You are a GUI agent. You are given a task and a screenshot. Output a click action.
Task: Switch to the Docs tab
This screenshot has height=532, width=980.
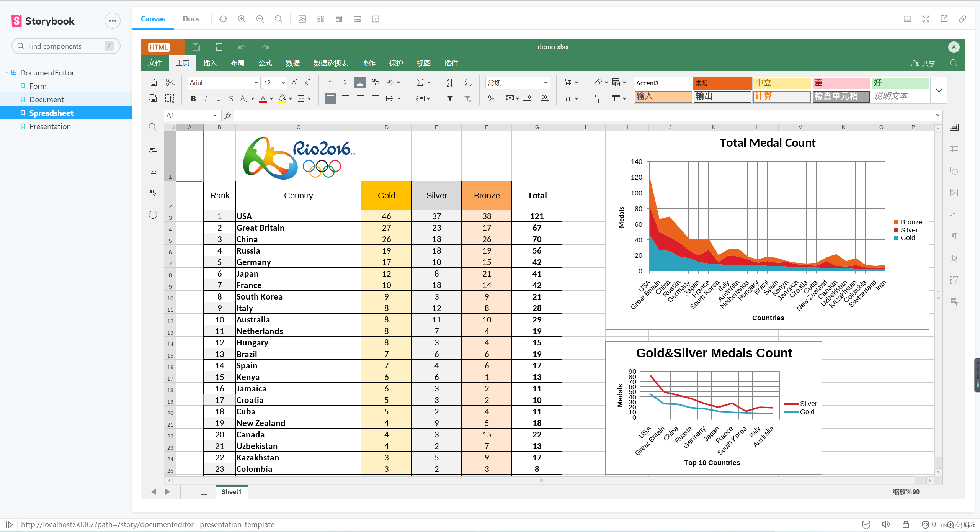[191, 19]
